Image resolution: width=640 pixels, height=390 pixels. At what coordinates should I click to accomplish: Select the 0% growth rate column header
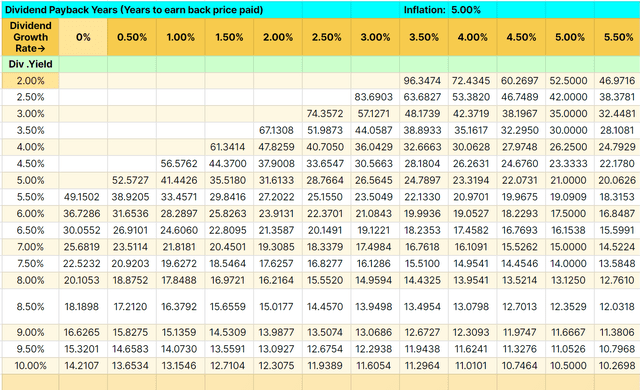tap(83, 37)
